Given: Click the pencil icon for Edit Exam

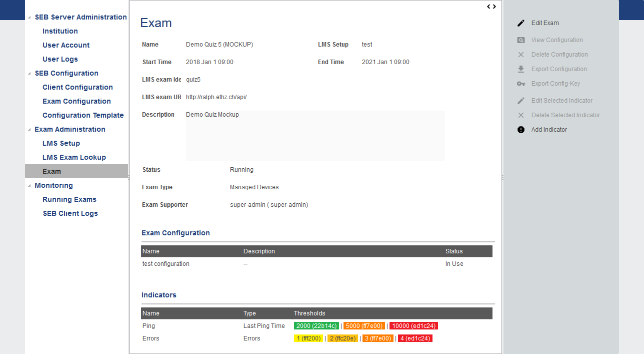Looking at the screenshot, I should click(521, 23).
